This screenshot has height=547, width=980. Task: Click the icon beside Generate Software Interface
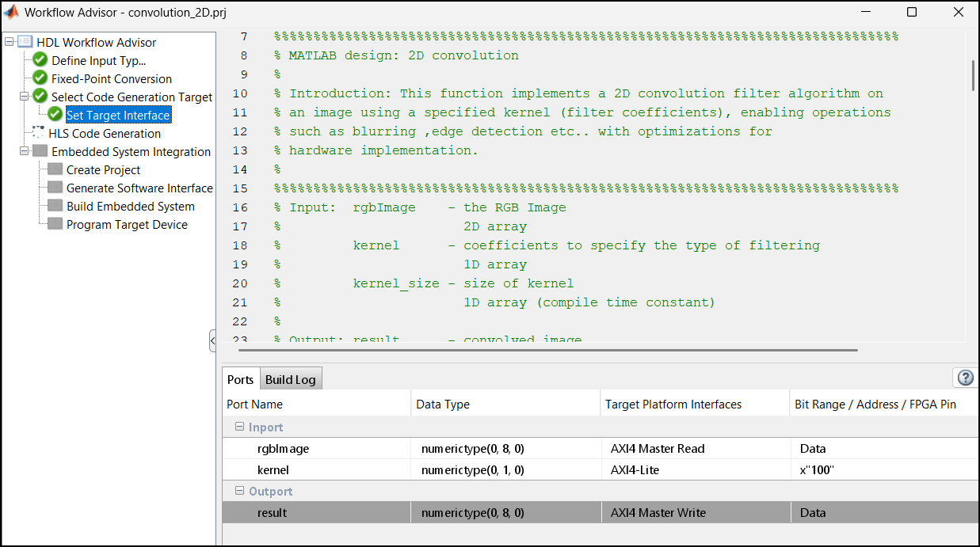point(54,188)
